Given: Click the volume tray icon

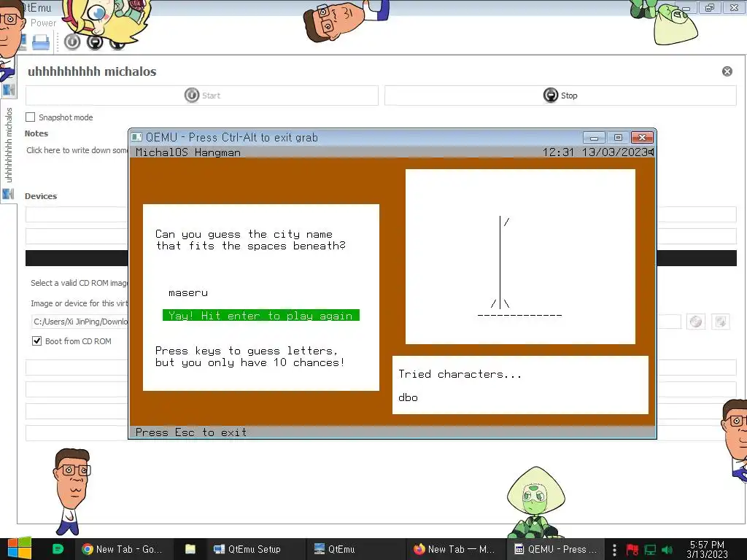Looking at the screenshot, I should [667, 550].
